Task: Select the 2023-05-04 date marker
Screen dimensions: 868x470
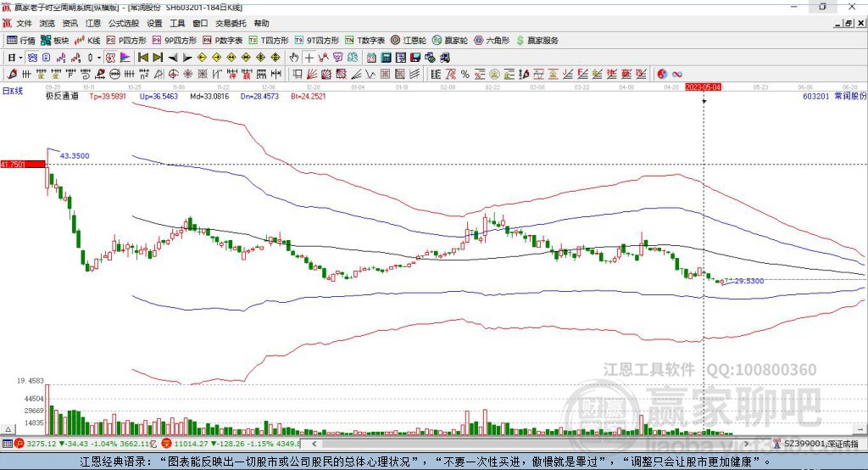Action: (703, 87)
